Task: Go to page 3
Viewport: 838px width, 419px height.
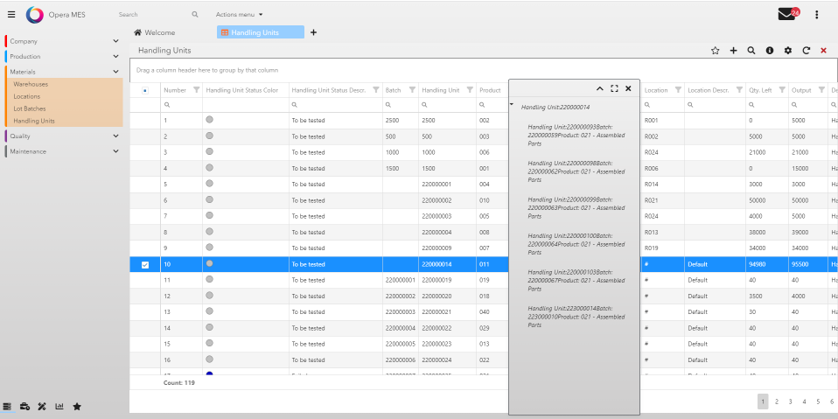Action: 790,401
